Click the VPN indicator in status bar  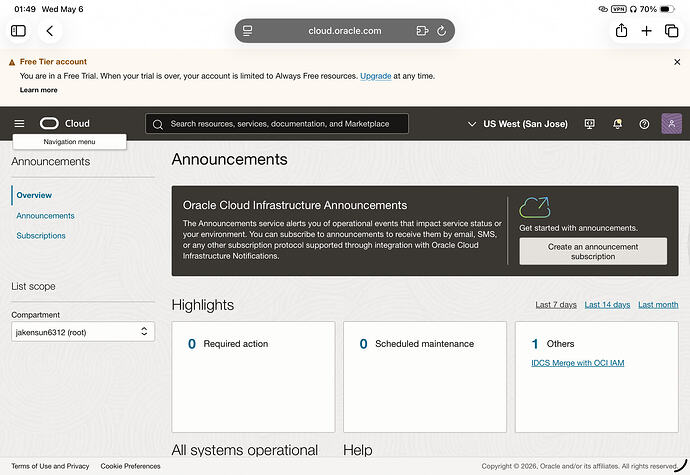coord(618,9)
